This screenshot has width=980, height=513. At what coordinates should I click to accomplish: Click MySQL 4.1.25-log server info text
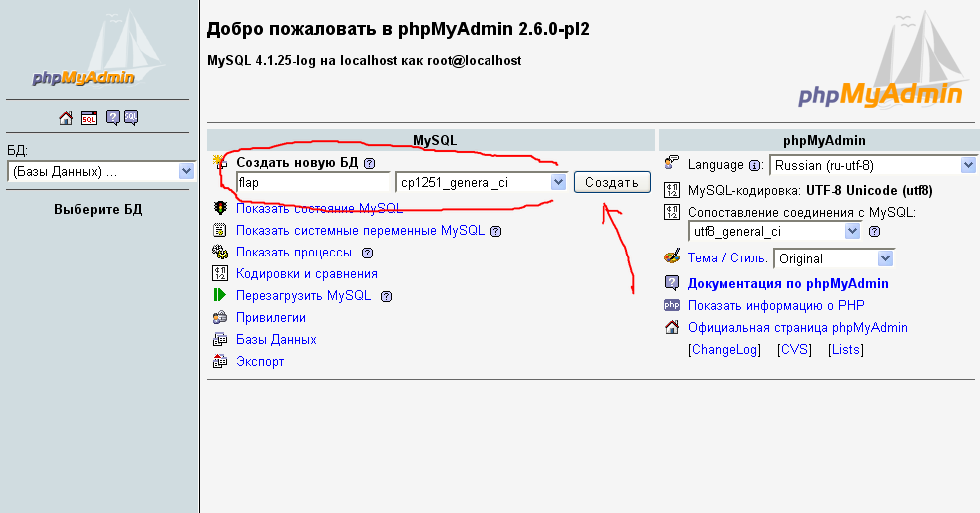click(365, 61)
